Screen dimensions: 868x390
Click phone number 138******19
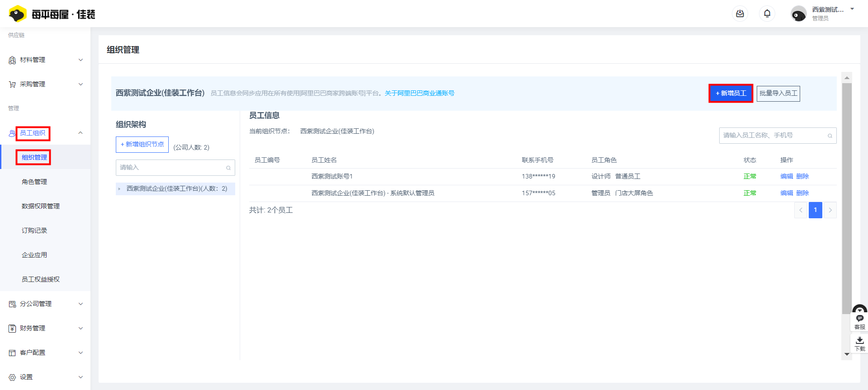[538, 176]
